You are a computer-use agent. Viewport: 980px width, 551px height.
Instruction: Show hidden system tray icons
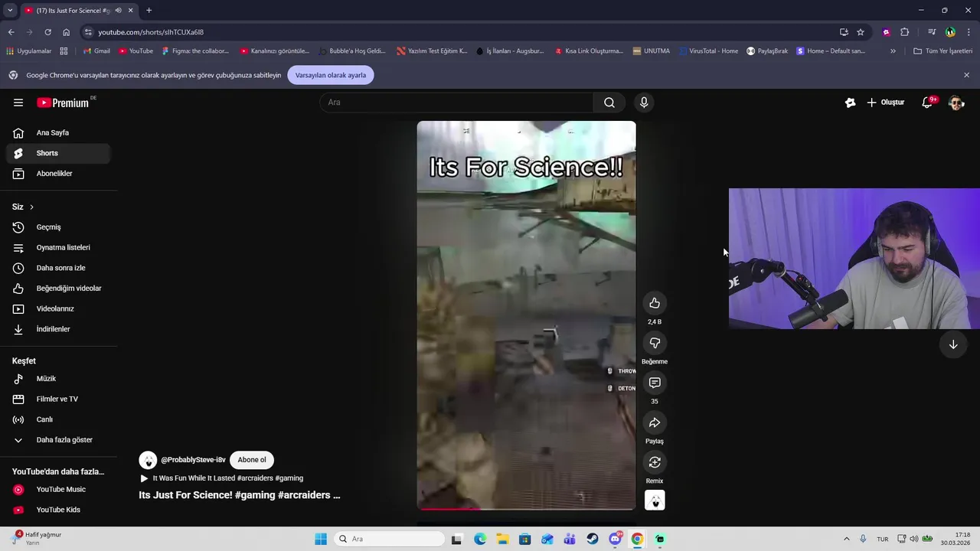point(846,539)
